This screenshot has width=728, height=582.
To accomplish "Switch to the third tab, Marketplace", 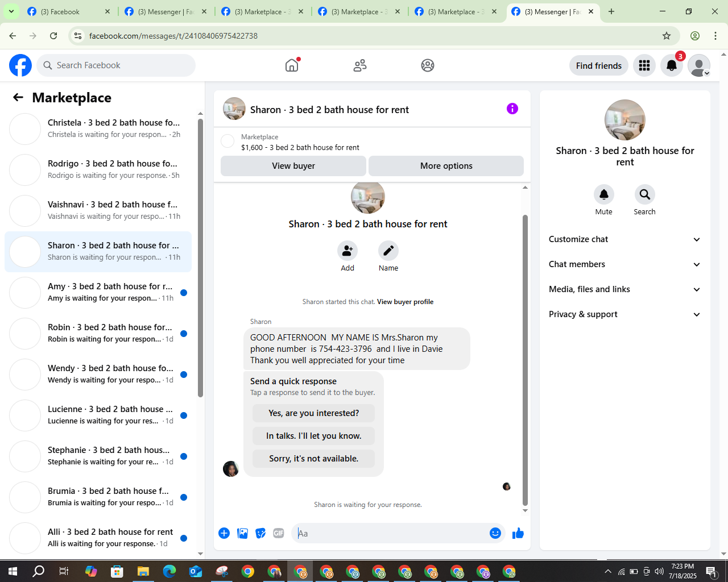I will pyautogui.click(x=263, y=11).
